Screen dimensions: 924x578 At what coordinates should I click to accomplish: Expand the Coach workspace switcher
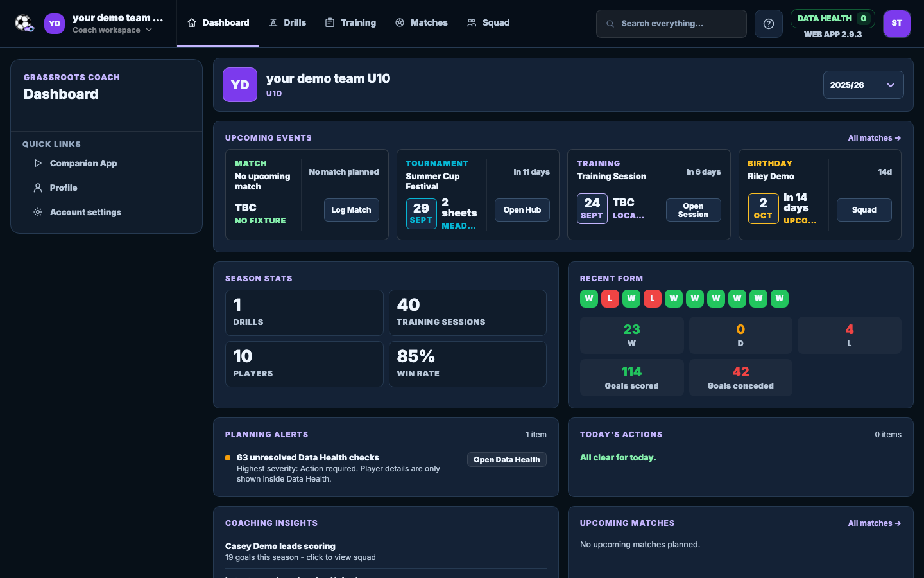click(x=112, y=30)
